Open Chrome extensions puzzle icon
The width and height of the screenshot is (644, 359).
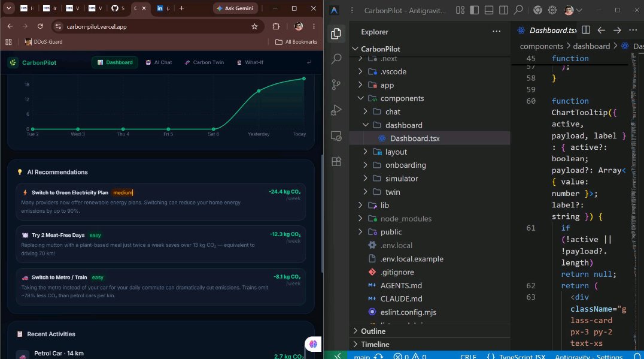pos(276,26)
